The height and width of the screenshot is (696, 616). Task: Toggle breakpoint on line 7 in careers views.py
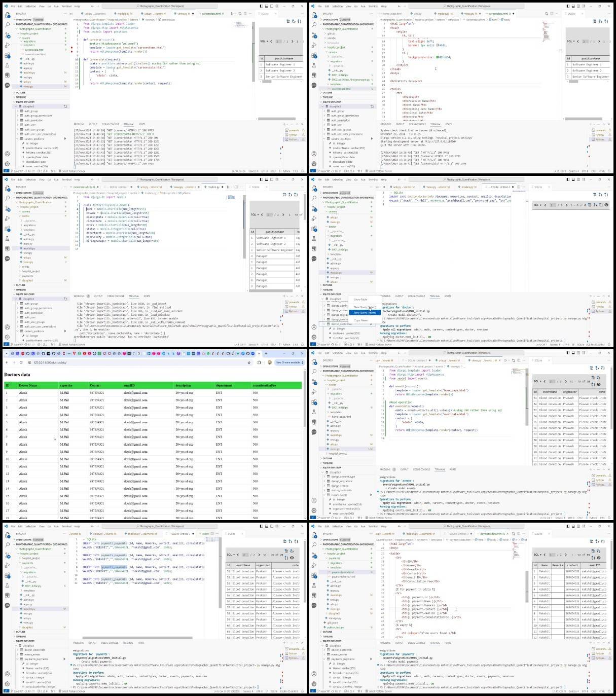coord(72,48)
